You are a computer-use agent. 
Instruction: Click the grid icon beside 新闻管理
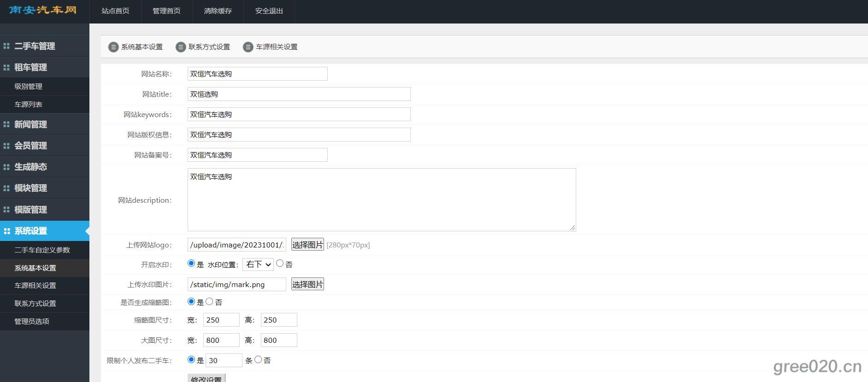click(x=6, y=124)
